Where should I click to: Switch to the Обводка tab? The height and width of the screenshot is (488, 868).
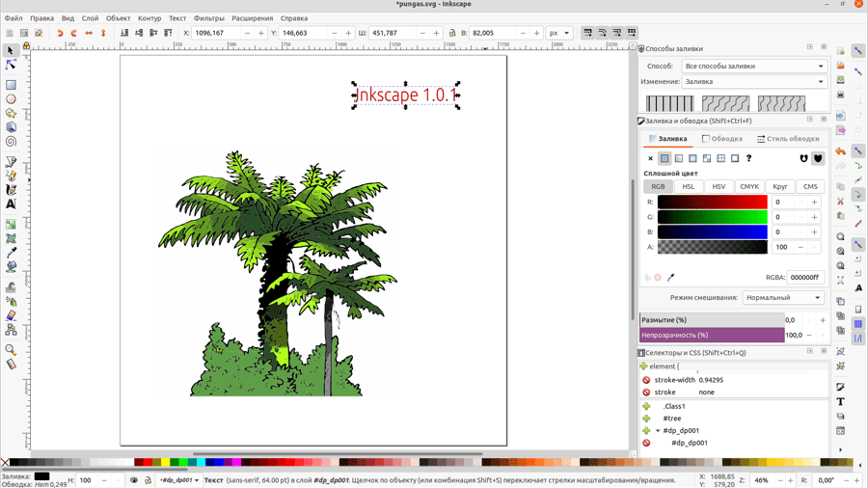coord(721,139)
